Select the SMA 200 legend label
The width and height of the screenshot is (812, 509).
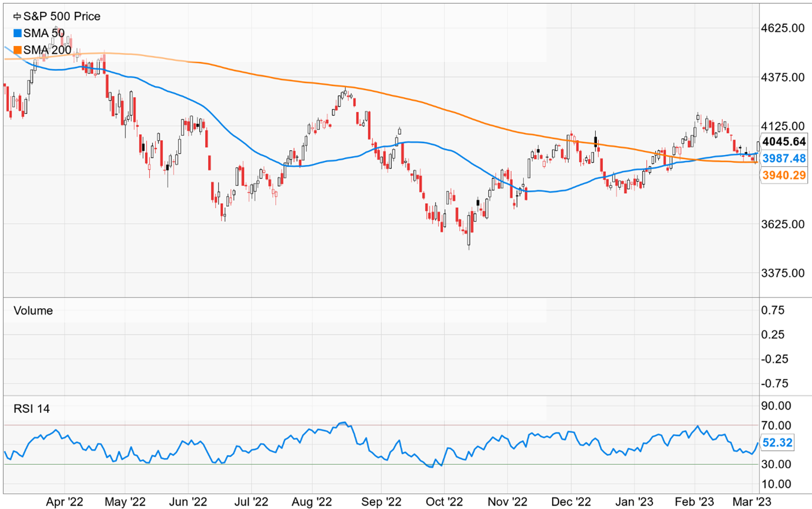47,51
